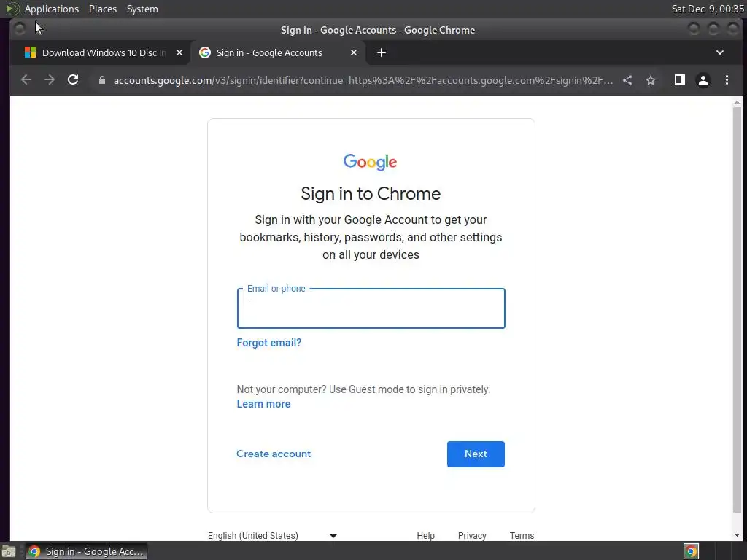Click the browser forward arrow
The height and width of the screenshot is (560, 747).
pos(50,80)
